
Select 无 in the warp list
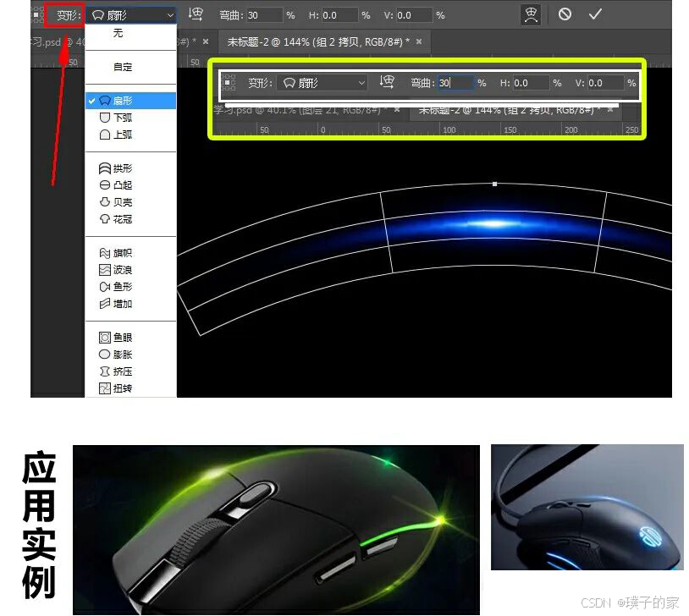[x=131, y=33]
